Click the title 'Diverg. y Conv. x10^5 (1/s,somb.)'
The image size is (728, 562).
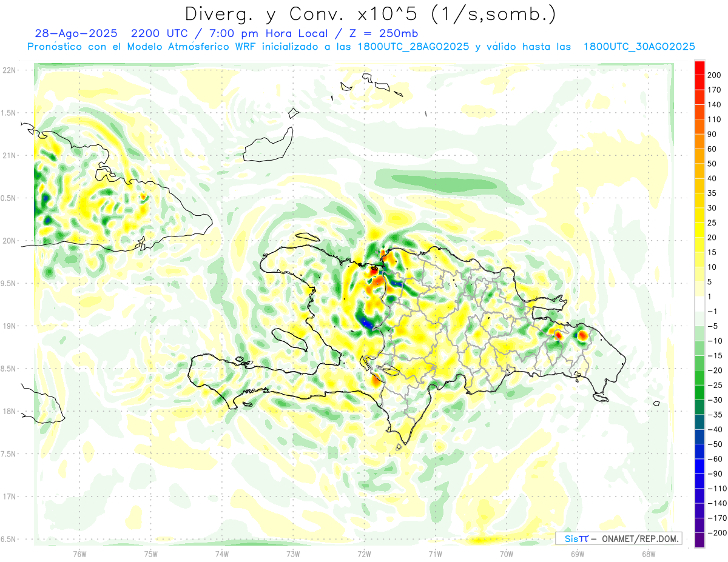pyautogui.click(x=370, y=13)
